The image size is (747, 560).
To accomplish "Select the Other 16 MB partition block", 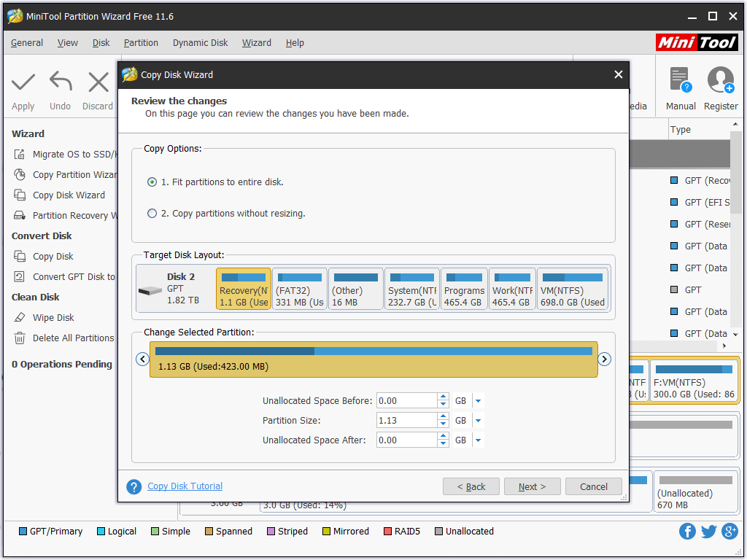I will (356, 289).
